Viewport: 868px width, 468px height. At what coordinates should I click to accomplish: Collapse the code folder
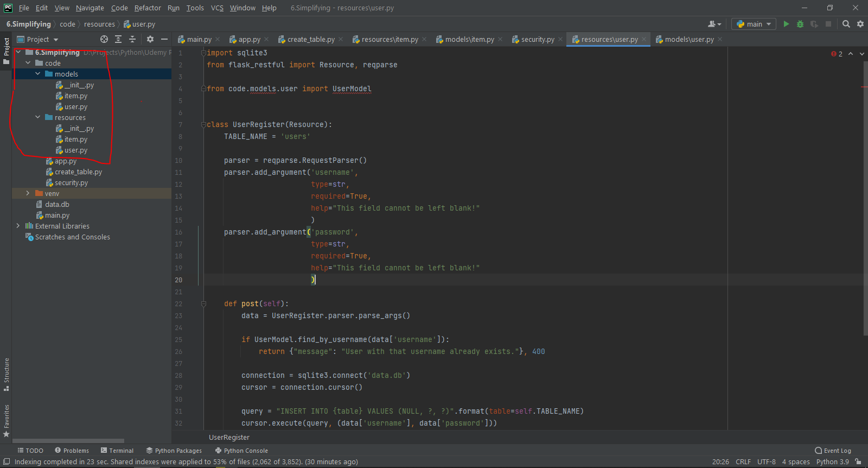28,63
